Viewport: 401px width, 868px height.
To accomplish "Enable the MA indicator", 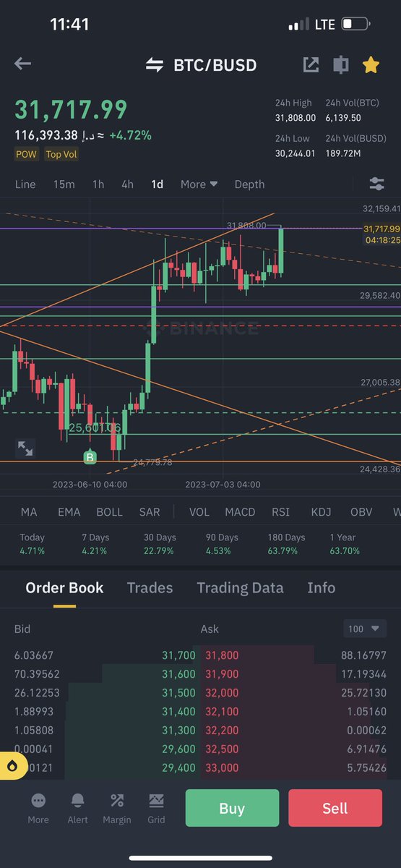I will point(29,511).
